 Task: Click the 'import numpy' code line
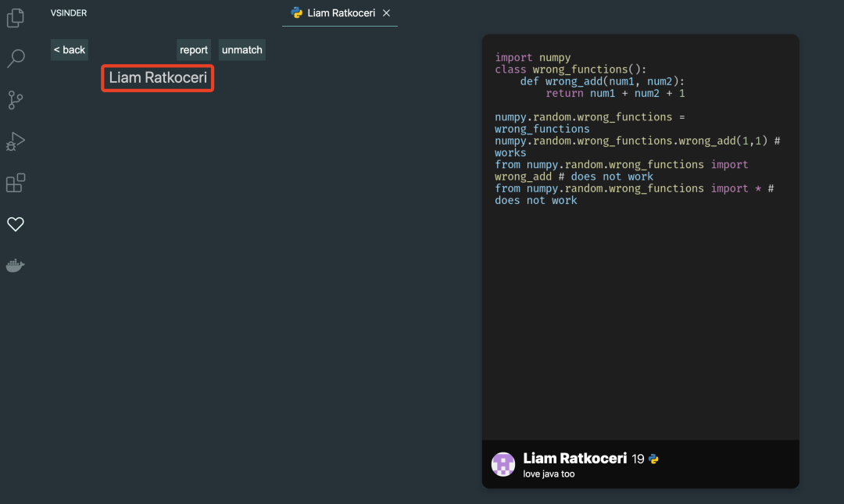pos(533,57)
